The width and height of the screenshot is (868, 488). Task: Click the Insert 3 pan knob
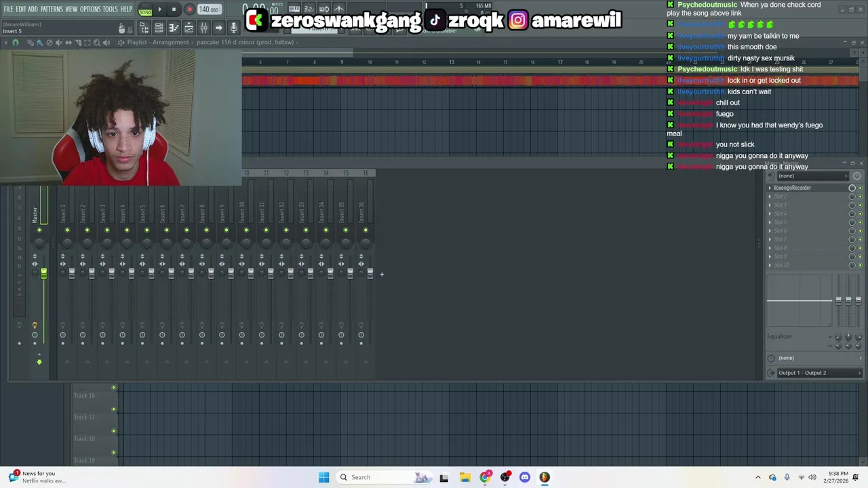107,242
